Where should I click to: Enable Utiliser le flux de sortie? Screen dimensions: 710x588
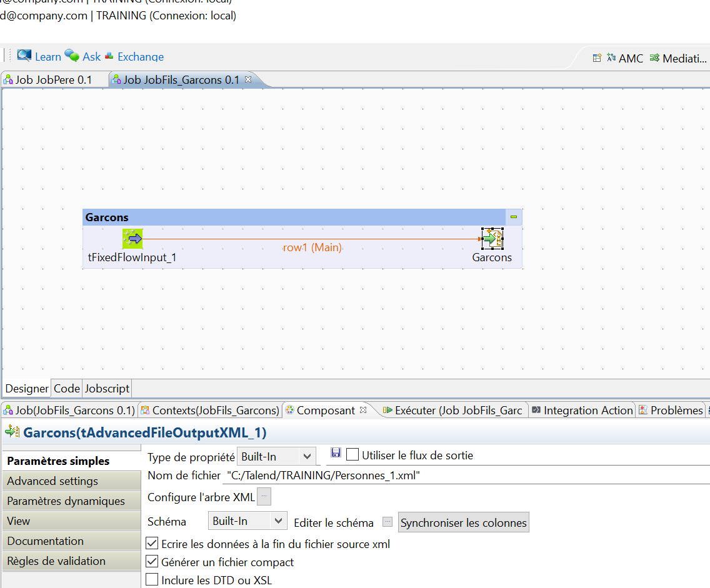[x=352, y=454]
